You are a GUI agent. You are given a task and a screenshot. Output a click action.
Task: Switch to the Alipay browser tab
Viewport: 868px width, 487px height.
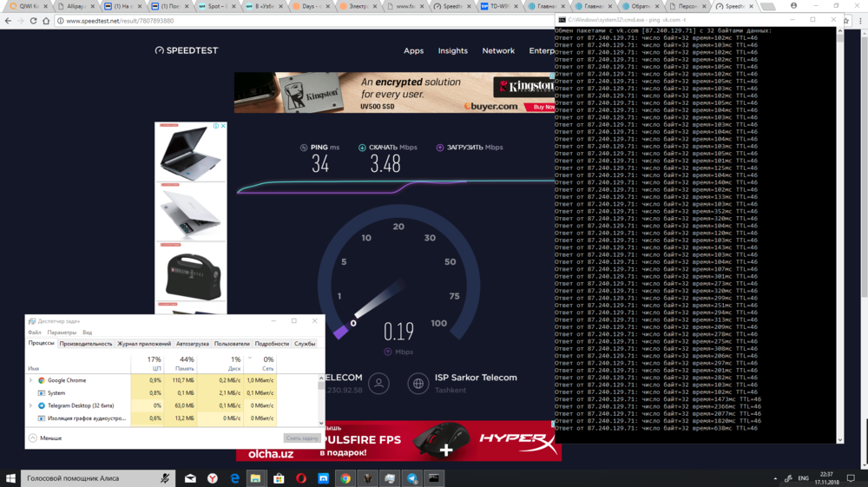[x=75, y=6]
